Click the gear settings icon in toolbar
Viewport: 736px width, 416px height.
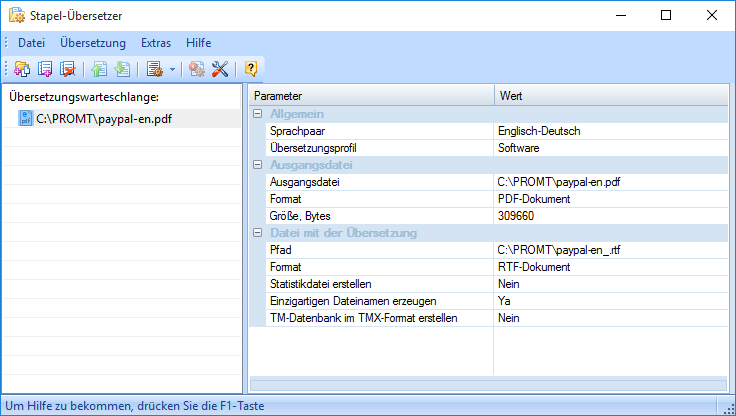click(197, 69)
